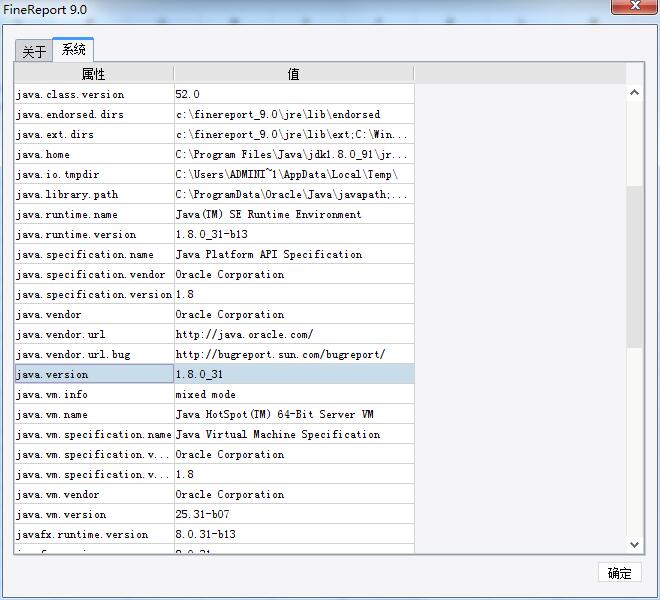The width and height of the screenshot is (660, 600).
Task: Select the java.specification.vendor property cell
Action: [94, 274]
